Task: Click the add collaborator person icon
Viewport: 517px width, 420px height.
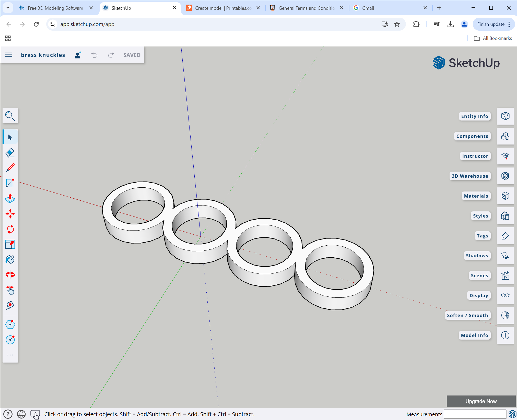Action: [x=78, y=55]
